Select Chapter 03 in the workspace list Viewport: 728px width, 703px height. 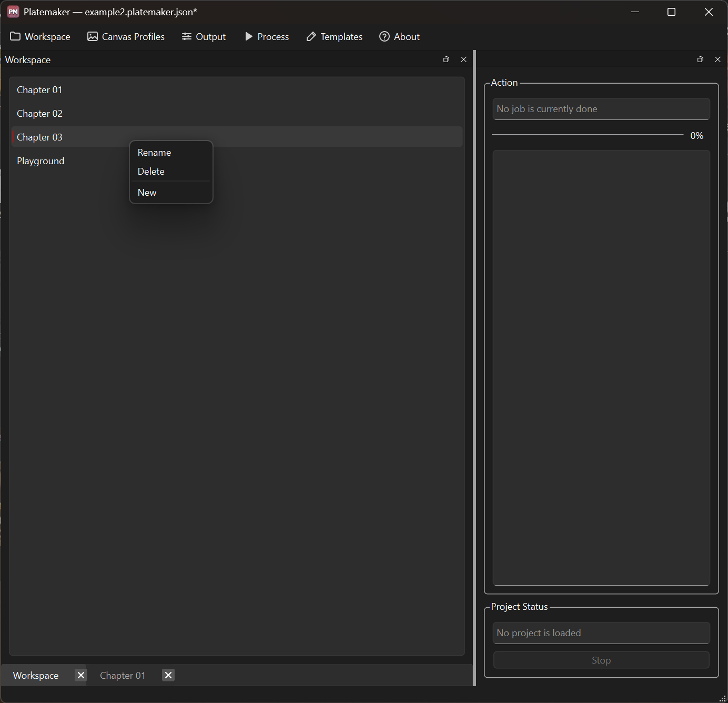pos(237,137)
